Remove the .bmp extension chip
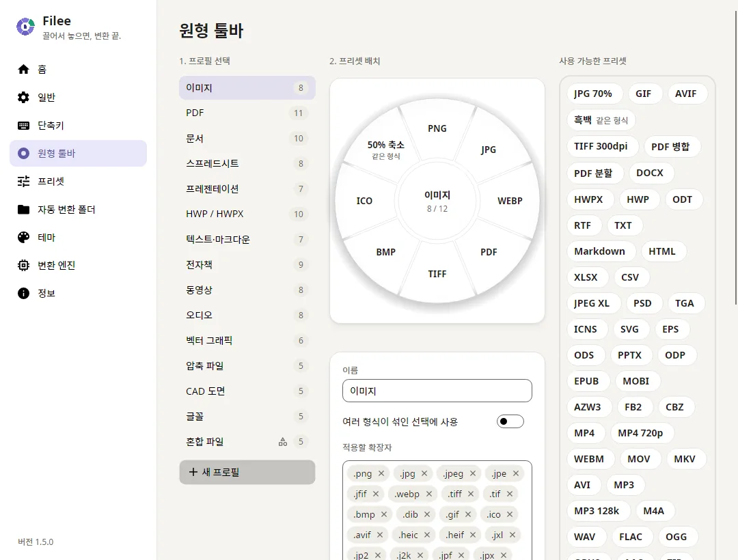The height and width of the screenshot is (560, 738). click(384, 514)
